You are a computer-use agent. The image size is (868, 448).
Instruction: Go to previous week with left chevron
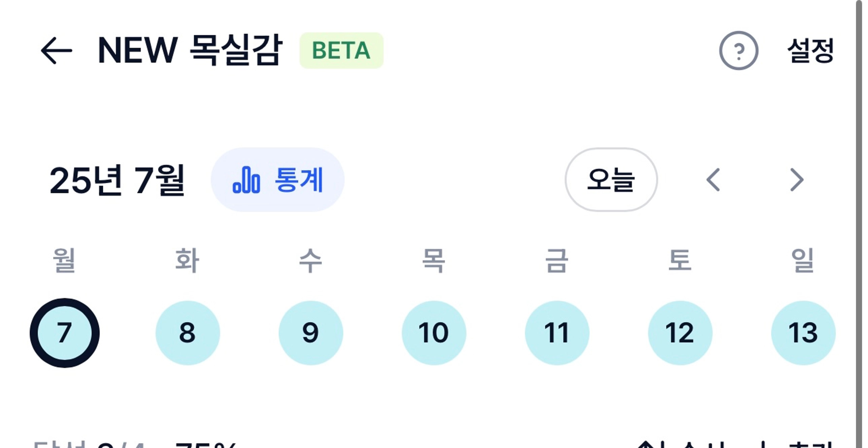(x=713, y=180)
